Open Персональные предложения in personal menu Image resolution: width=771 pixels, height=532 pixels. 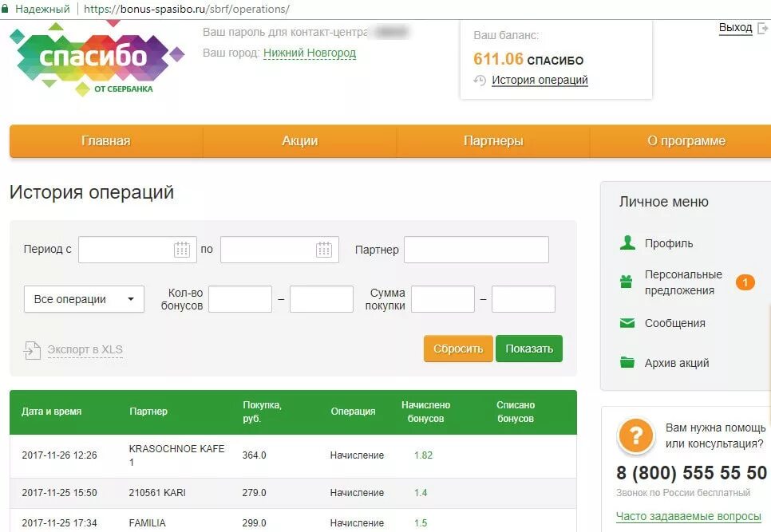(x=683, y=282)
